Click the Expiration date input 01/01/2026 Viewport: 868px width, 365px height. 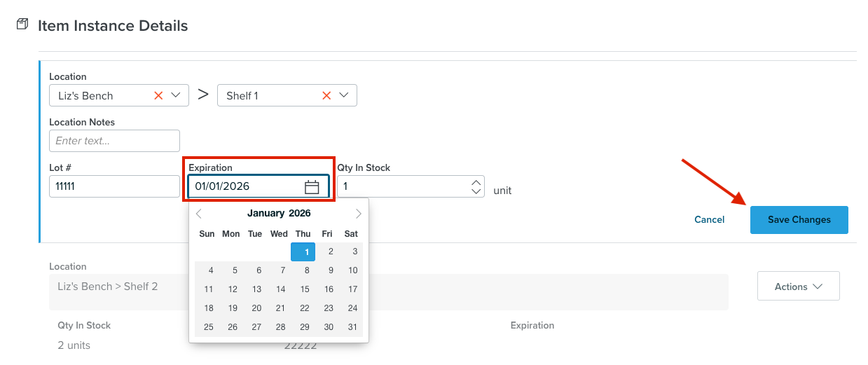(259, 186)
